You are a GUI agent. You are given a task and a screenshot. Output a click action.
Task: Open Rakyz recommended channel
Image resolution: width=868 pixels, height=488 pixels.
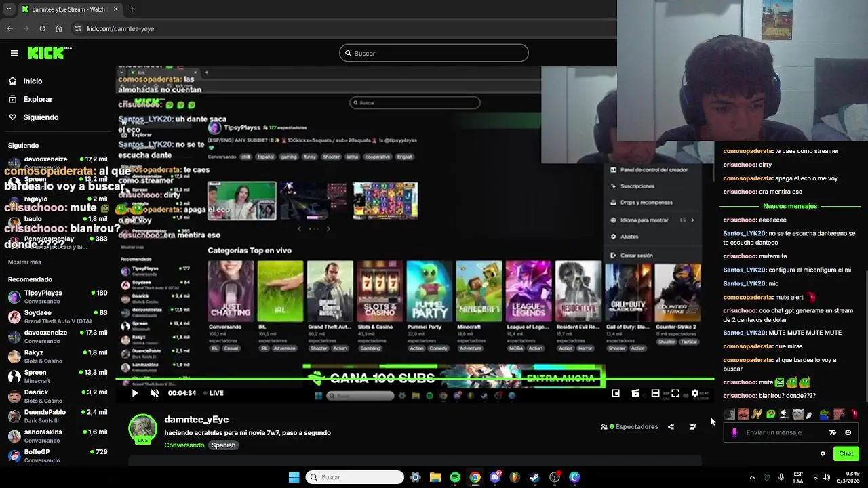pos(58,357)
